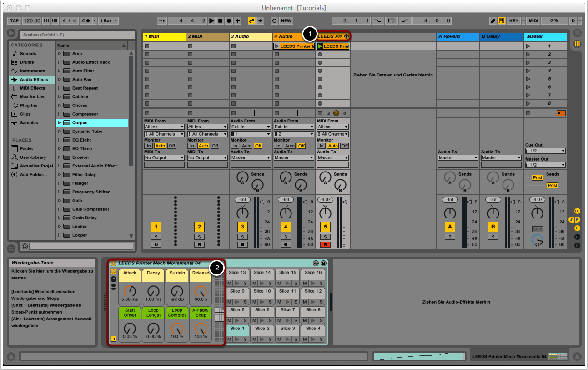This screenshot has width=588, height=370.
Task: Click the Add Folder link
Action: point(33,175)
